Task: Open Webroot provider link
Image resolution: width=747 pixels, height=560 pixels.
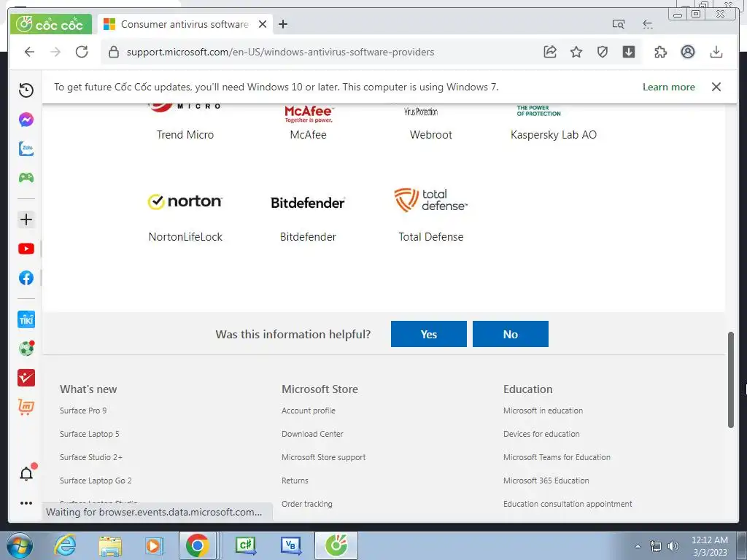Action: tap(430, 135)
